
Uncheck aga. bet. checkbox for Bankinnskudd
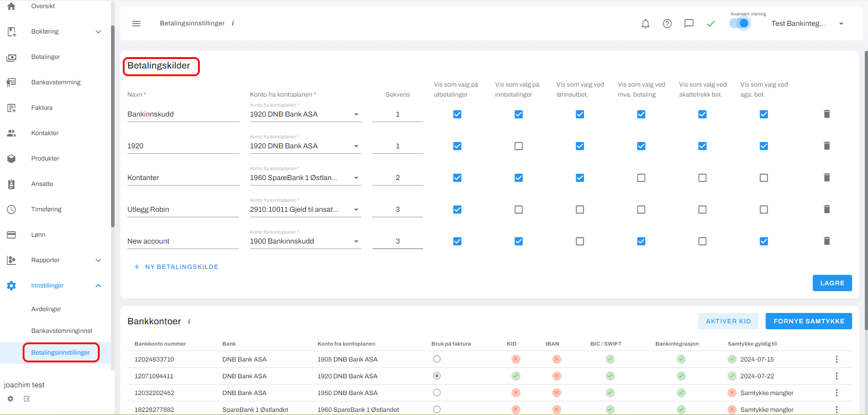[x=764, y=114]
